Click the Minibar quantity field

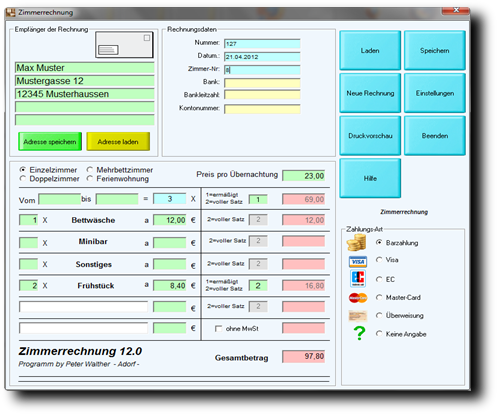click(x=29, y=243)
